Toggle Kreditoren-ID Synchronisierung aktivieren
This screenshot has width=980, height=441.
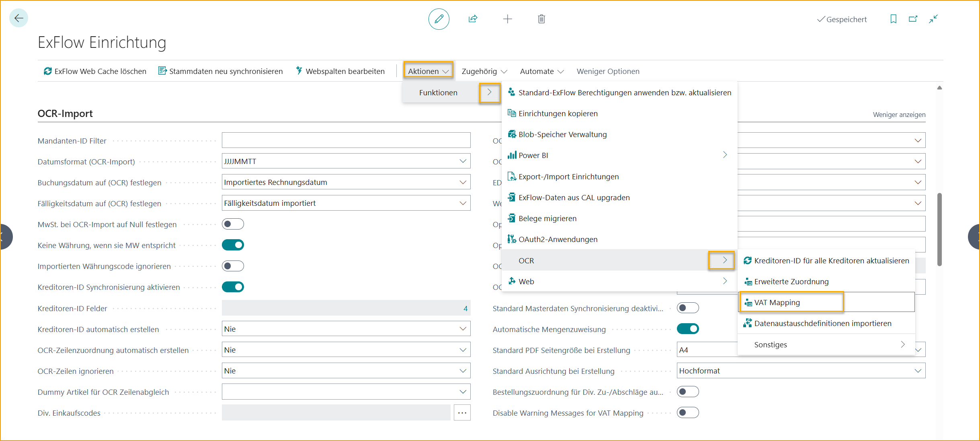[x=233, y=287]
